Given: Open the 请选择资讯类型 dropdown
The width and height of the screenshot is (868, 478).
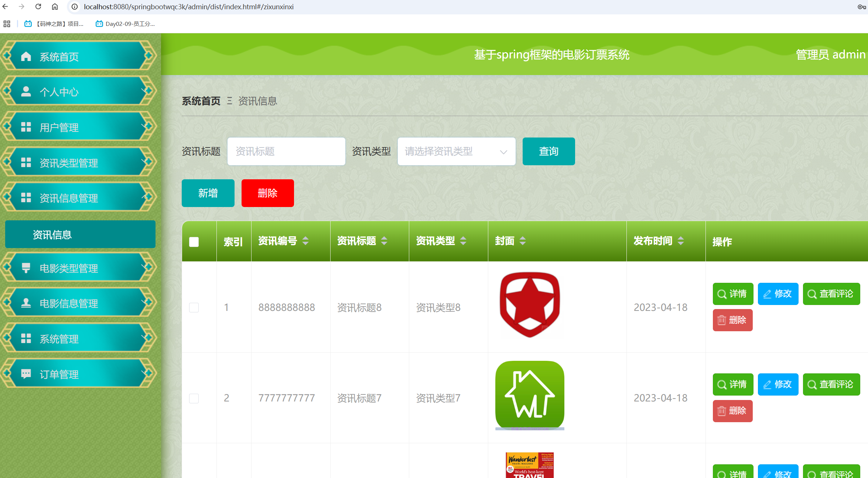Looking at the screenshot, I should 457,151.
